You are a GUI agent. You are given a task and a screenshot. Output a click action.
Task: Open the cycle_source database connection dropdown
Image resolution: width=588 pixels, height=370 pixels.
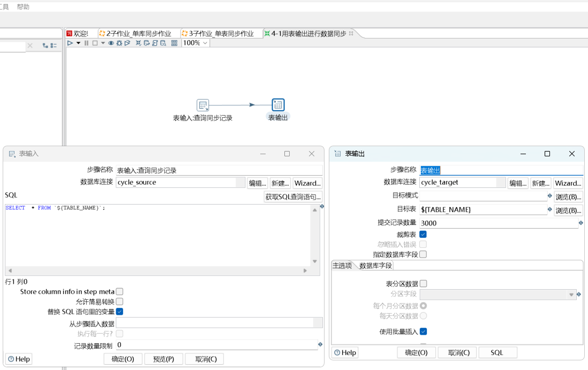pyautogui.click(x=241, y=183)
